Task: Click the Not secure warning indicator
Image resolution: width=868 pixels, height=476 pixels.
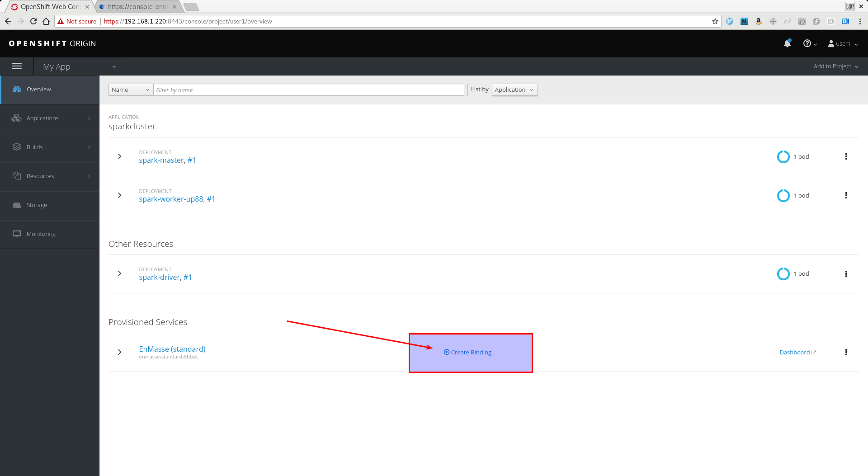Action: 77,21
